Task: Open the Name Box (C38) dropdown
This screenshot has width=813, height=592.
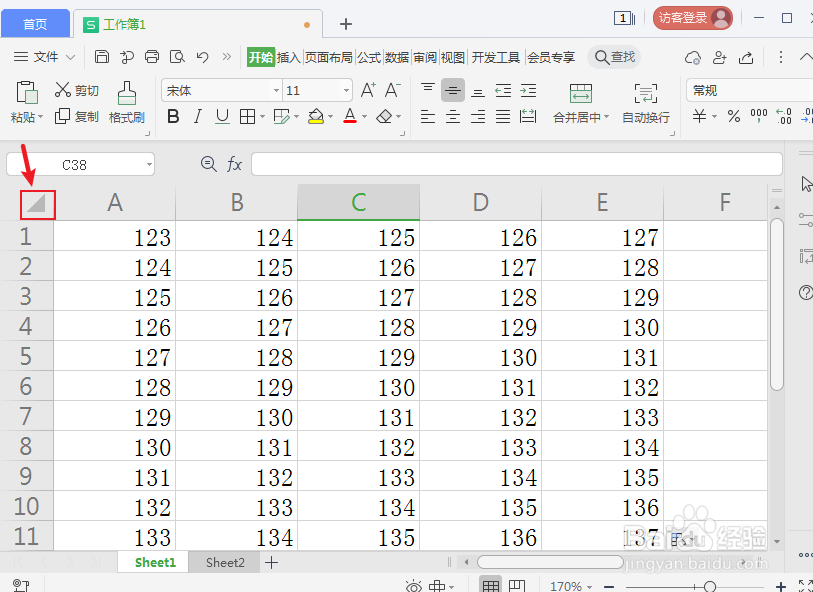Action: pos(149,165)
